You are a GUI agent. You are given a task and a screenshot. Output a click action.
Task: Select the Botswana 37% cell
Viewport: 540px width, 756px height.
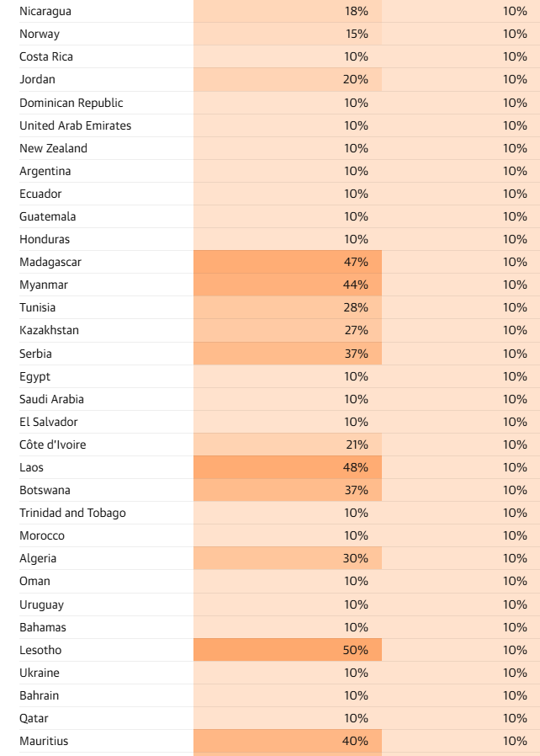pyautogui.click(x=288, y=490)
